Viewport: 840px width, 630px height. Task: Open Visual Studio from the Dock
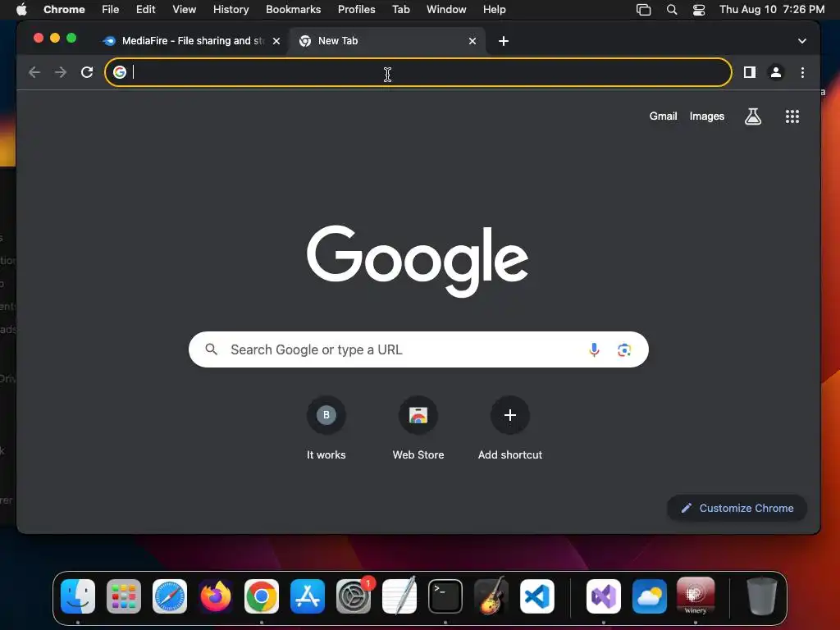click(604, 596)
